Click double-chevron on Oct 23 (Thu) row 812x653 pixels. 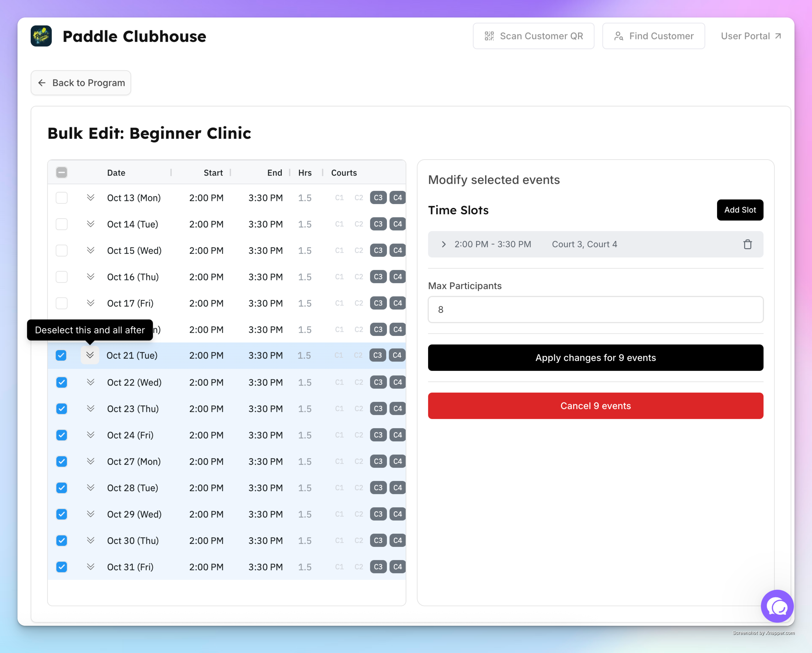[x=90, y=409]
